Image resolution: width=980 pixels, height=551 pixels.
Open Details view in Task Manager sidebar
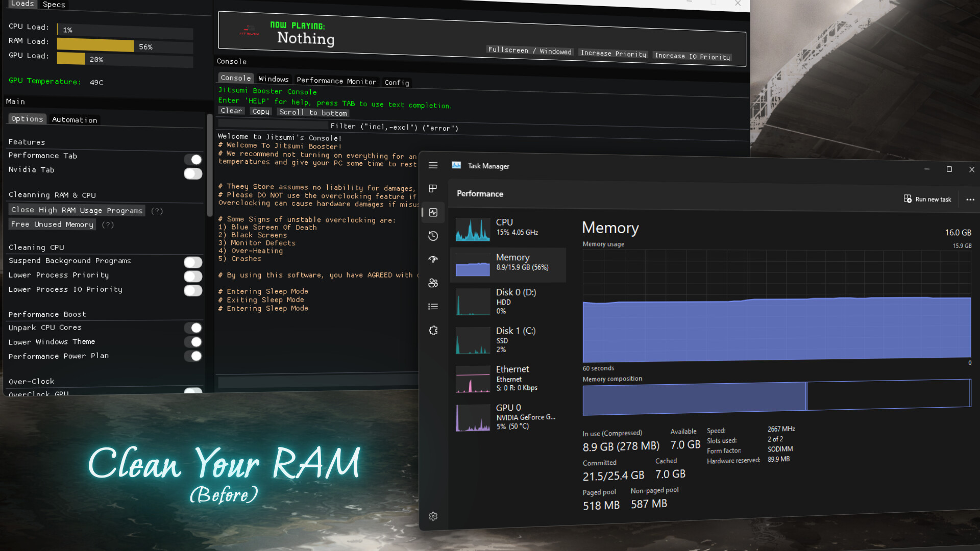click(x=433, y=306)
